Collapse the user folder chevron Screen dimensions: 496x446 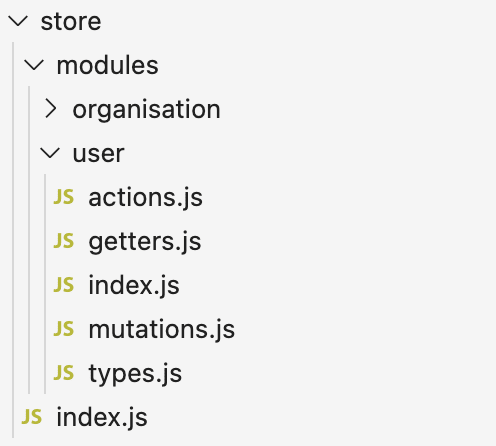(x=50, y=153)
